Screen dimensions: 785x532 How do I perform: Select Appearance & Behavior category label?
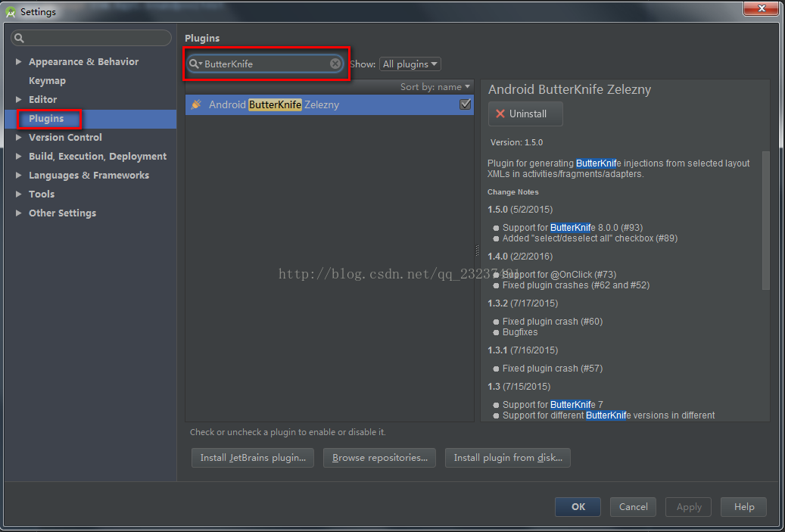click(83, 61)
